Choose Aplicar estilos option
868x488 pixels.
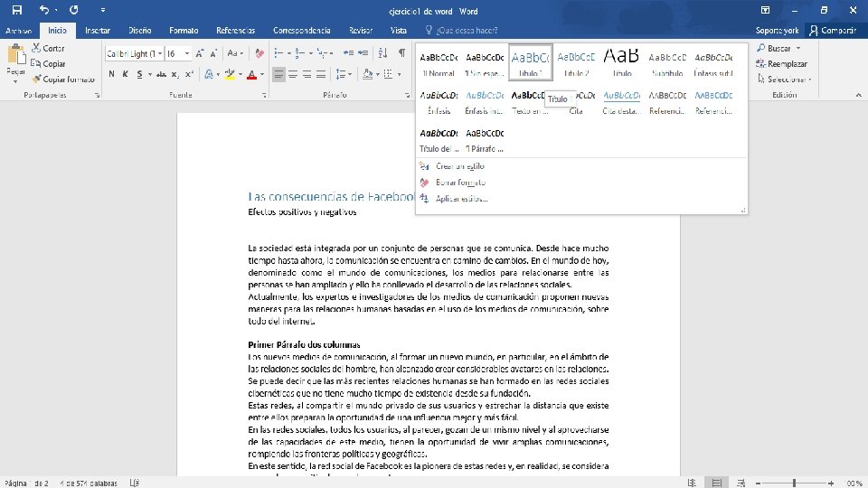(461, 199)
